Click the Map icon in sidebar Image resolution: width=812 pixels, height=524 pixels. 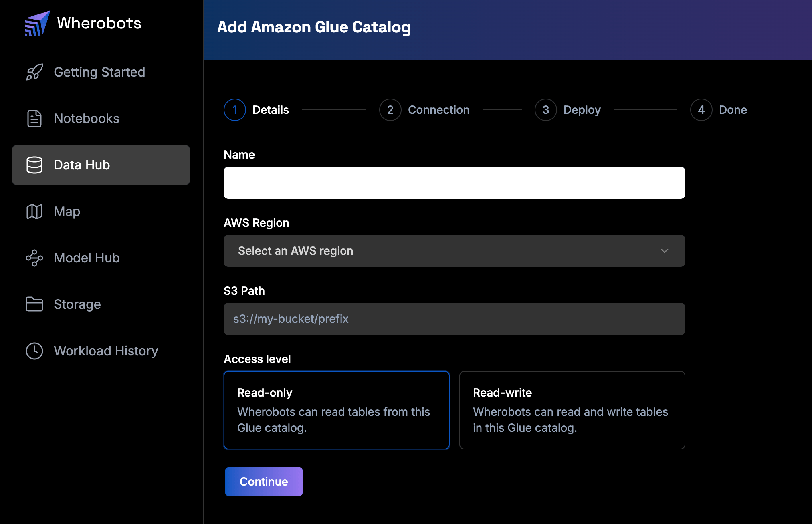34,212
